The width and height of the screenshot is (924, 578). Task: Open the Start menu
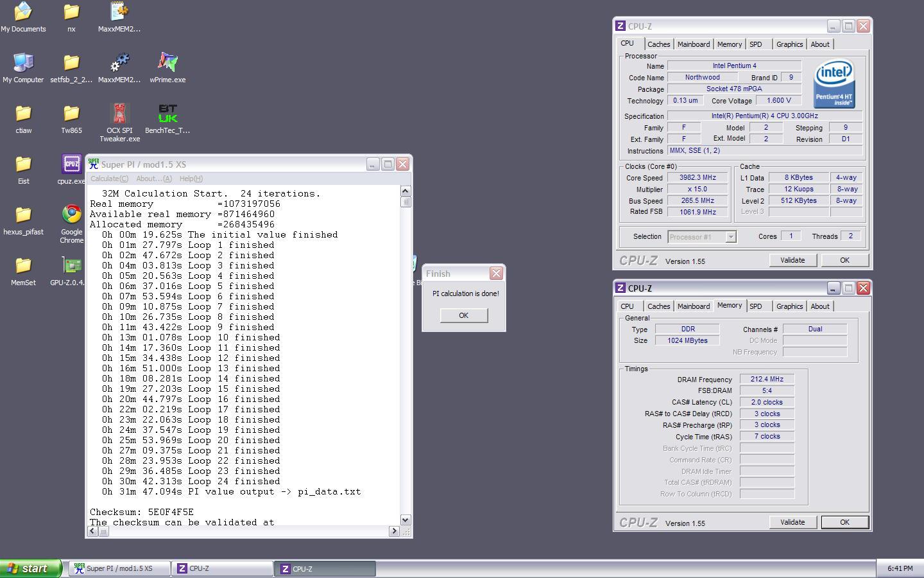coord(30,568)
